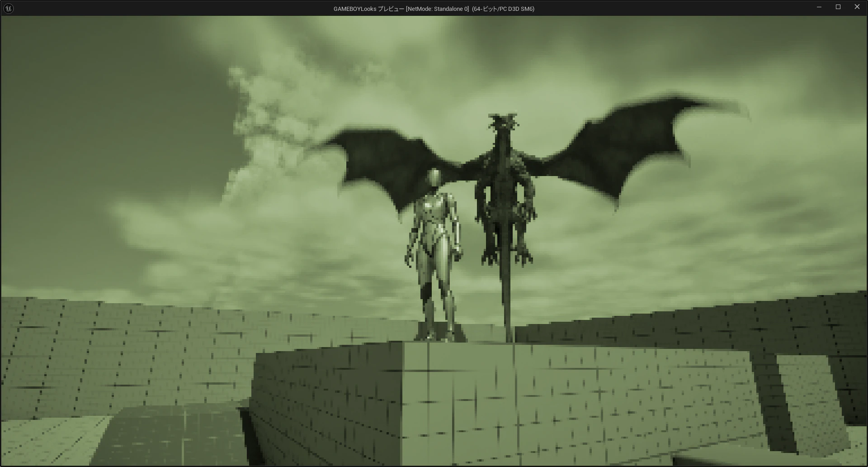Click the dragon's clawed feet
Screen dimensions: 868x467
coord(506,256)
